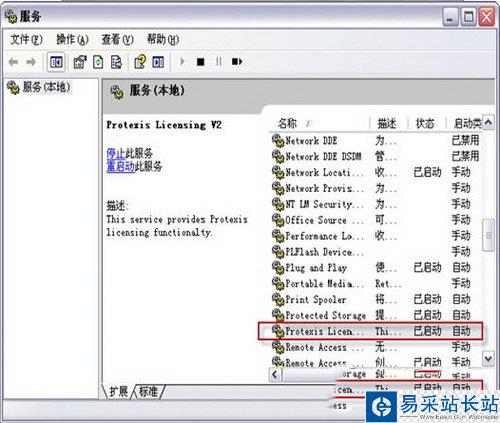Open the 文件(F) menu

(26, 39)
